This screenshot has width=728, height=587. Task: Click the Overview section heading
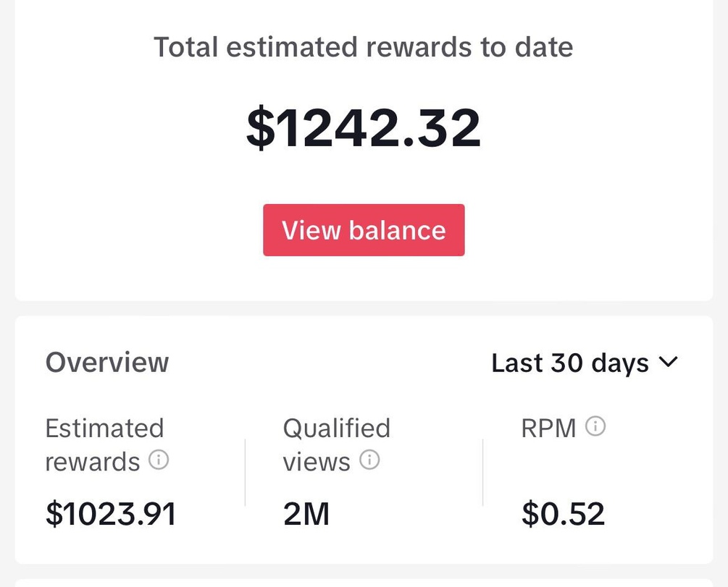(107, 363)
